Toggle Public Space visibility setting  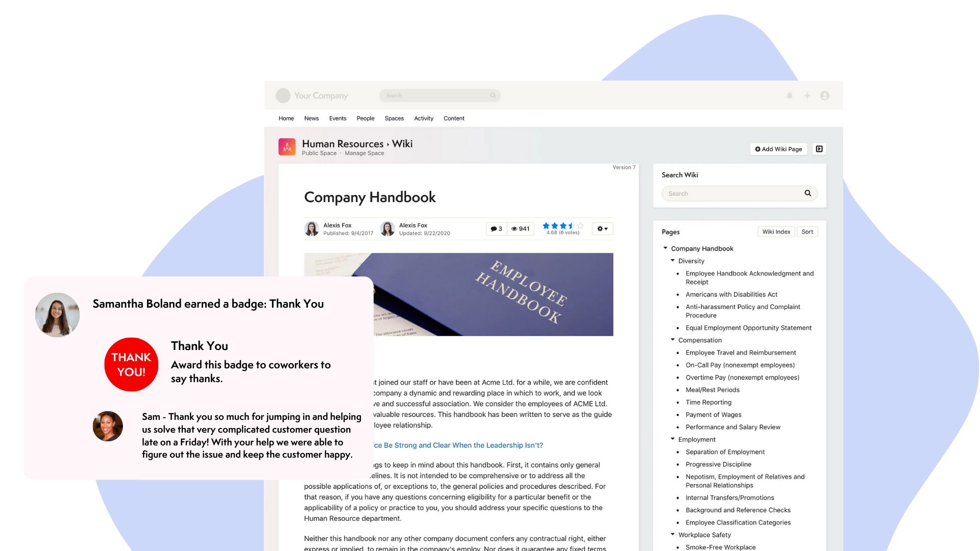pos(319,154)
